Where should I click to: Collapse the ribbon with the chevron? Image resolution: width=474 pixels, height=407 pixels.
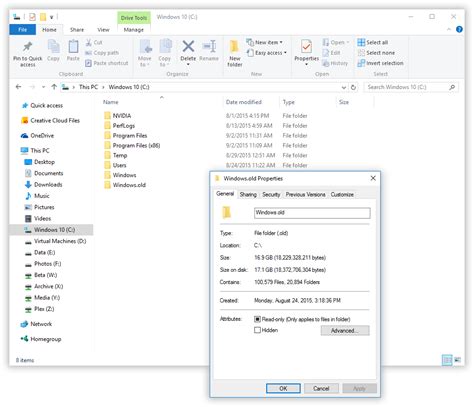point(449,29)
